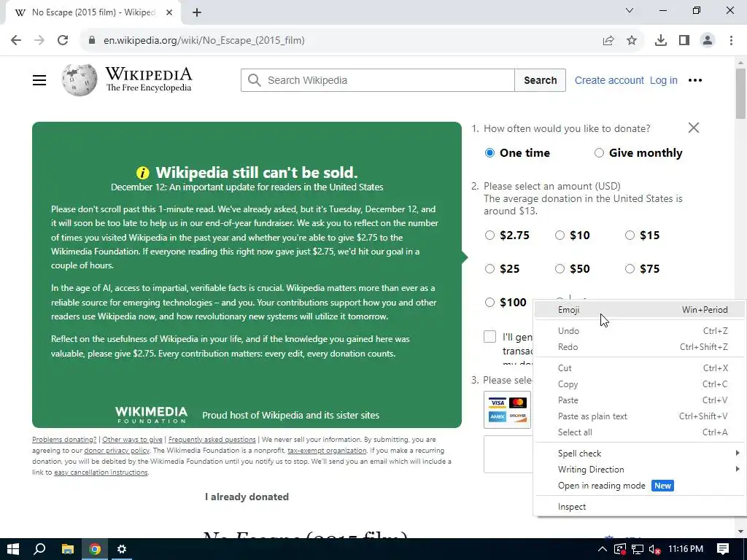This screenshot has height=560, width=747.
Task: Choose Inspect from context menu
Action: click(640, 507)
